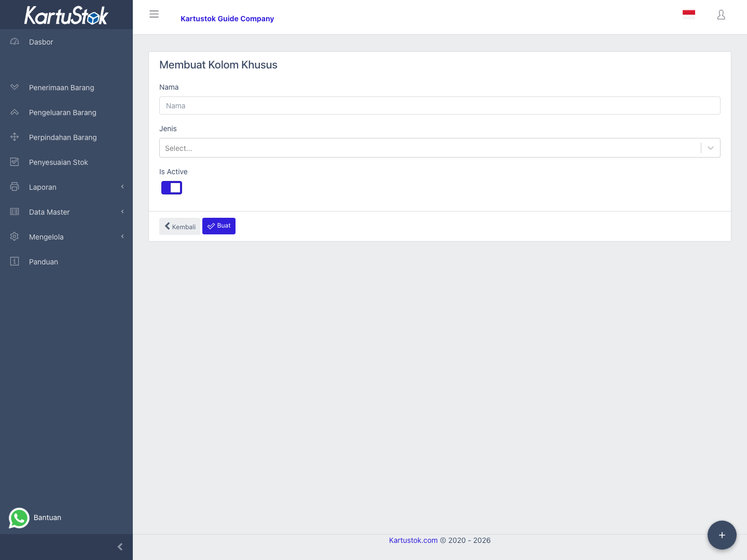Open Penerimaan Barang menu item
This screenshot has height=560, width=747.
click(66, 87)
